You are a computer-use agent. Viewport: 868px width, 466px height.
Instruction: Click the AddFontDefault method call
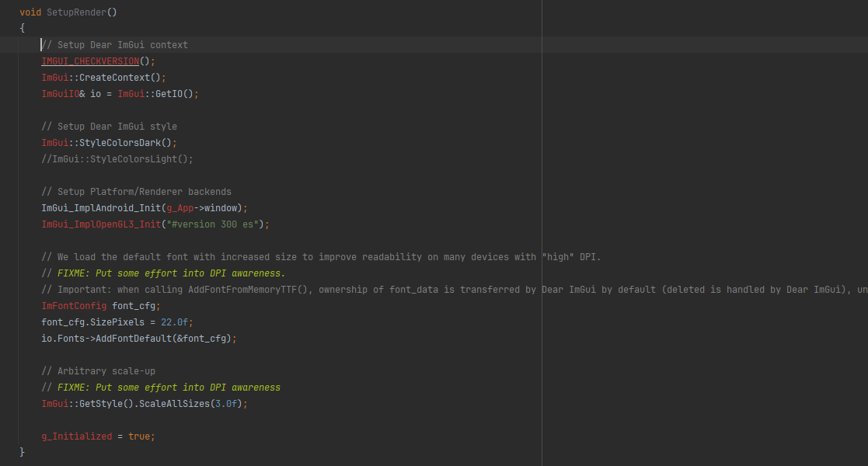click(147, 339)
